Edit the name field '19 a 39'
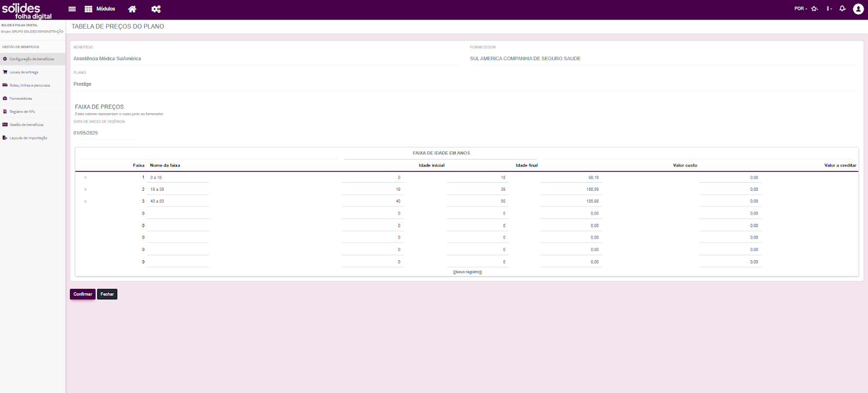The image size is (868, 393). click(178, 190)
